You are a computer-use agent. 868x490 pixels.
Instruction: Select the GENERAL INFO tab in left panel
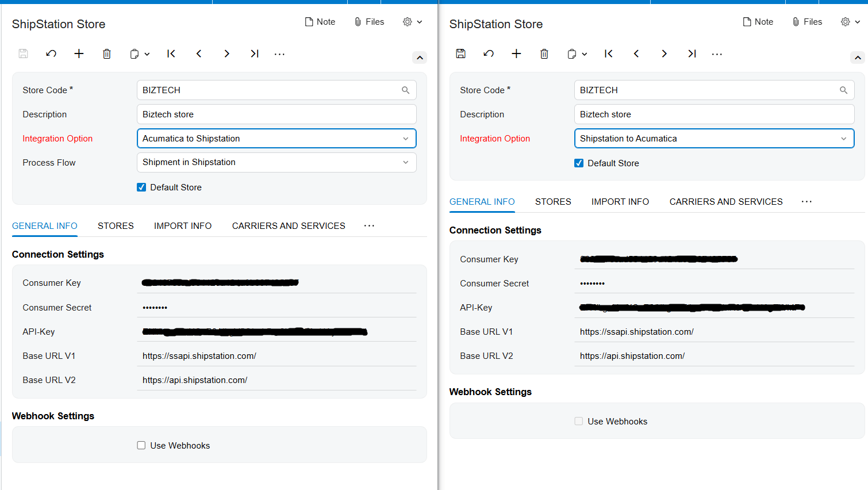click(x=45, y=226)
